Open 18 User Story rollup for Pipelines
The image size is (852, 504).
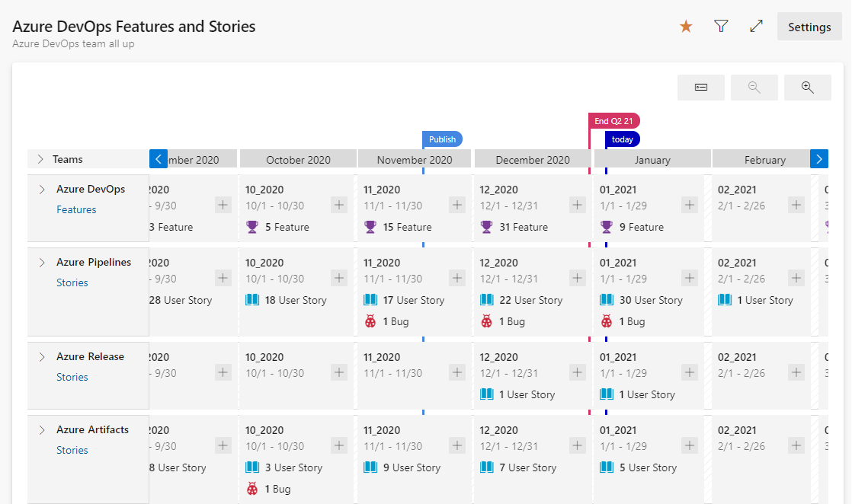coord(287,300)
